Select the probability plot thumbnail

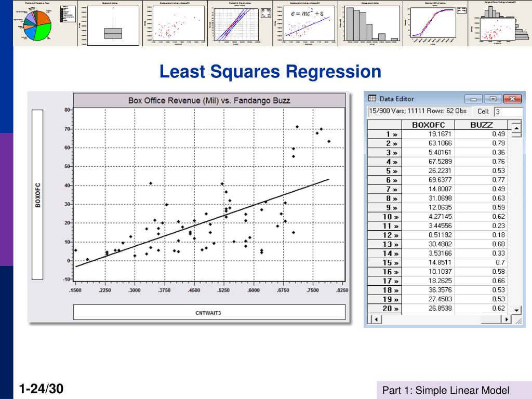[x=240, y=23]
